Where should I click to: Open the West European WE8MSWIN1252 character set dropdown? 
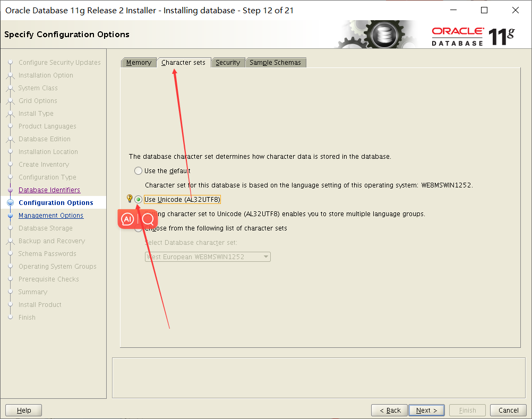point(208,257)
